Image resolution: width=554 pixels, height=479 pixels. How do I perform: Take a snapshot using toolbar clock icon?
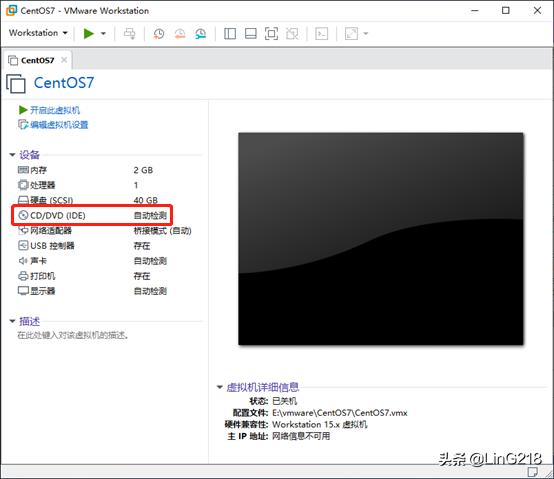pos(159,34)
